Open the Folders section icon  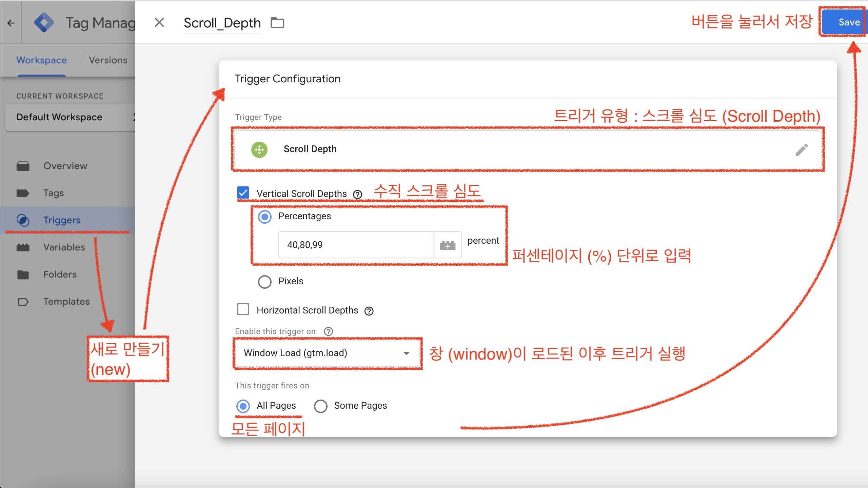(x=23, y=274)
